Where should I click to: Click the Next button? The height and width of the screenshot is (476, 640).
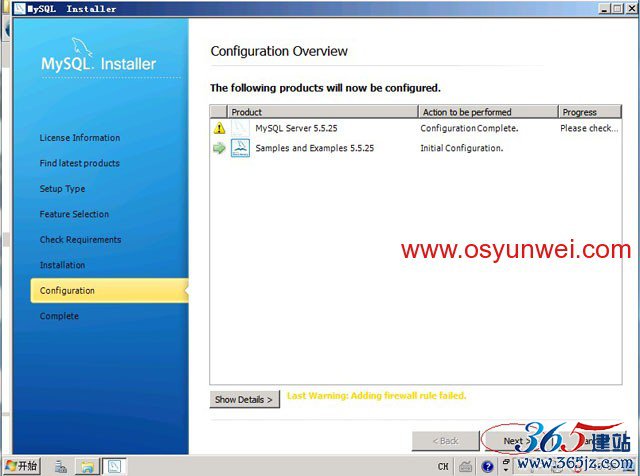[x=515, y=441]
